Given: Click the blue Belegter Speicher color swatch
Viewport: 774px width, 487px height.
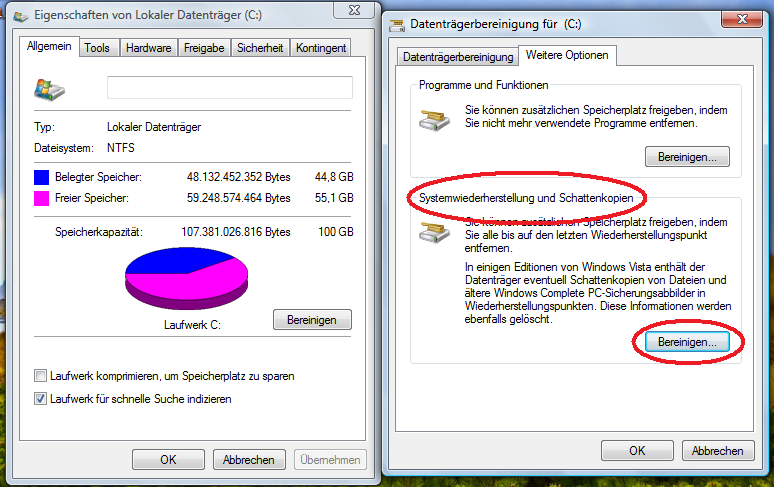Looking at the screenshot, I should [41, 177].
